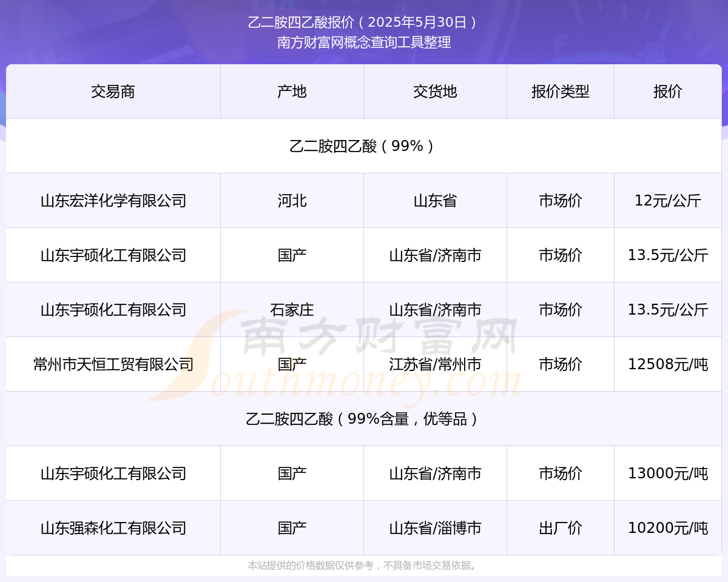728x582 pixels.
Task: Click price 13.5元/公斤 in the 国产 row
Action: pyautogui.click(x=668, y=255)
